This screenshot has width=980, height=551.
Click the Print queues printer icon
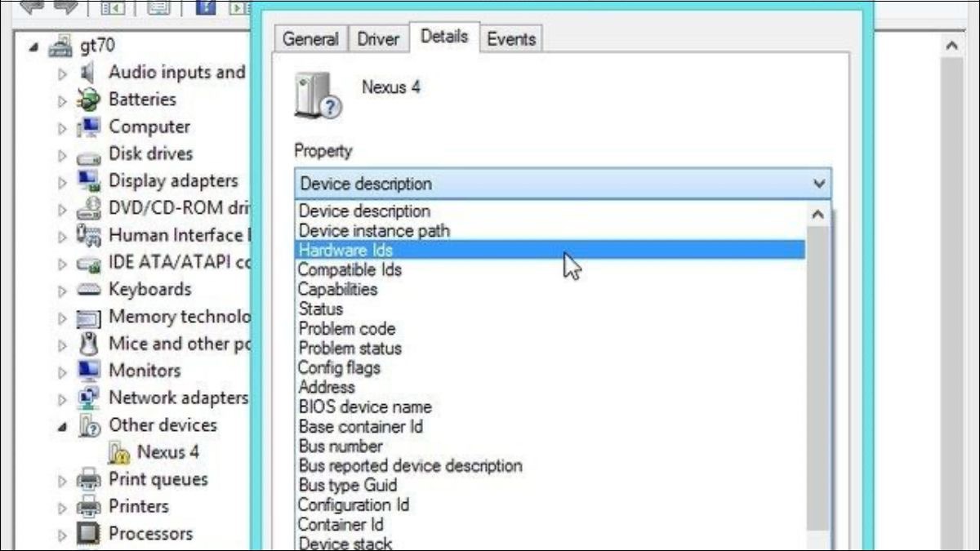coord(88,479)
